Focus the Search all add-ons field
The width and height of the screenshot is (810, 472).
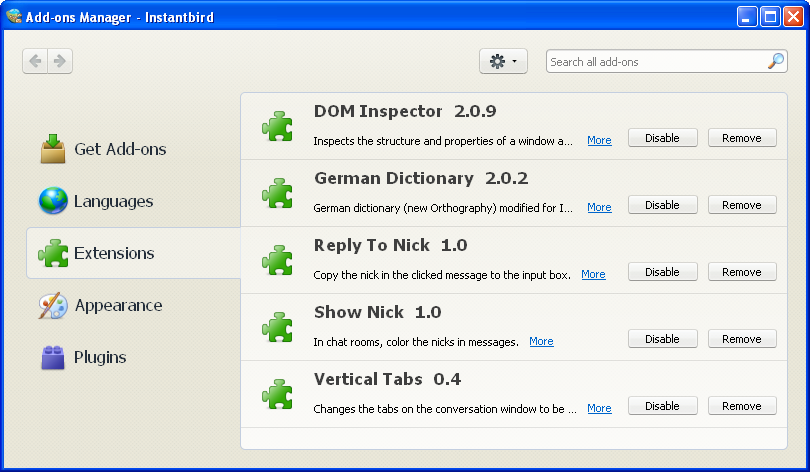656,61
